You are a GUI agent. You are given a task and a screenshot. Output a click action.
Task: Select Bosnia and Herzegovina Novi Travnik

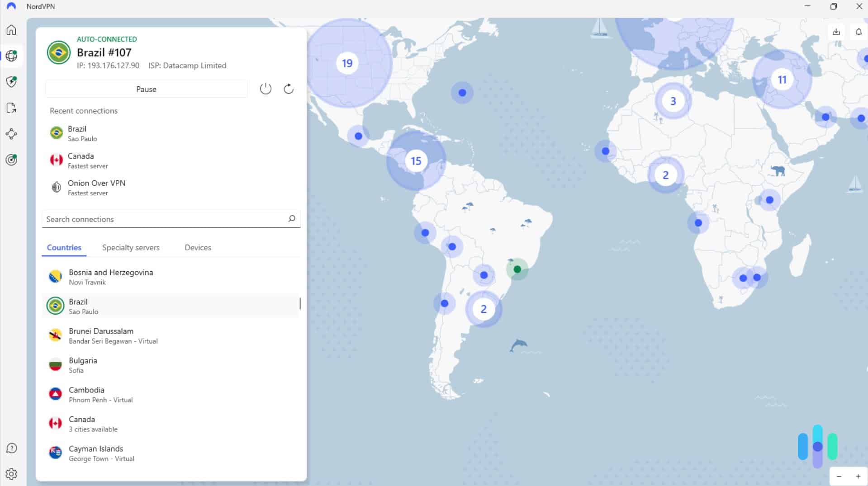click(x=171, y=277)
